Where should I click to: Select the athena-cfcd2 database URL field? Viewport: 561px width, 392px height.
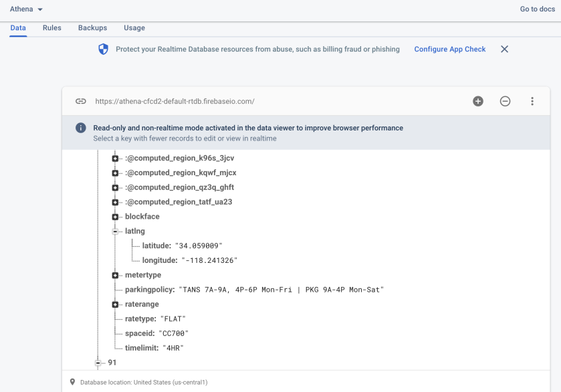(x=175, y=101)
